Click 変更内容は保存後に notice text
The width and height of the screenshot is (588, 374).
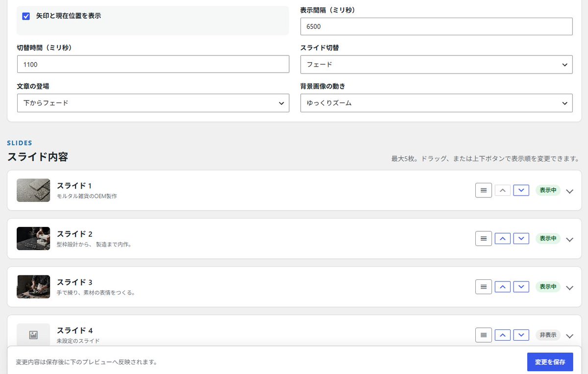[x=86, y=362]
